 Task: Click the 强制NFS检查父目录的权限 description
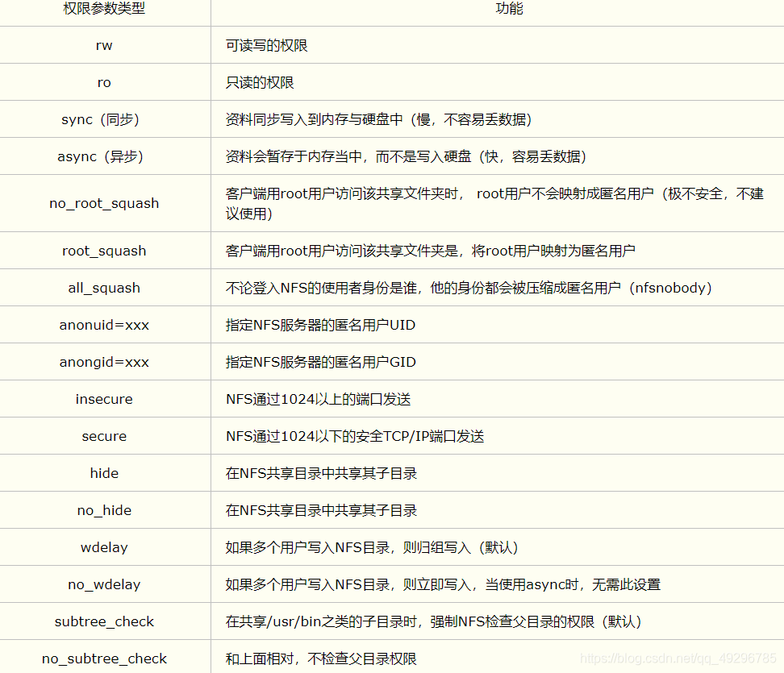click(433, 621)
